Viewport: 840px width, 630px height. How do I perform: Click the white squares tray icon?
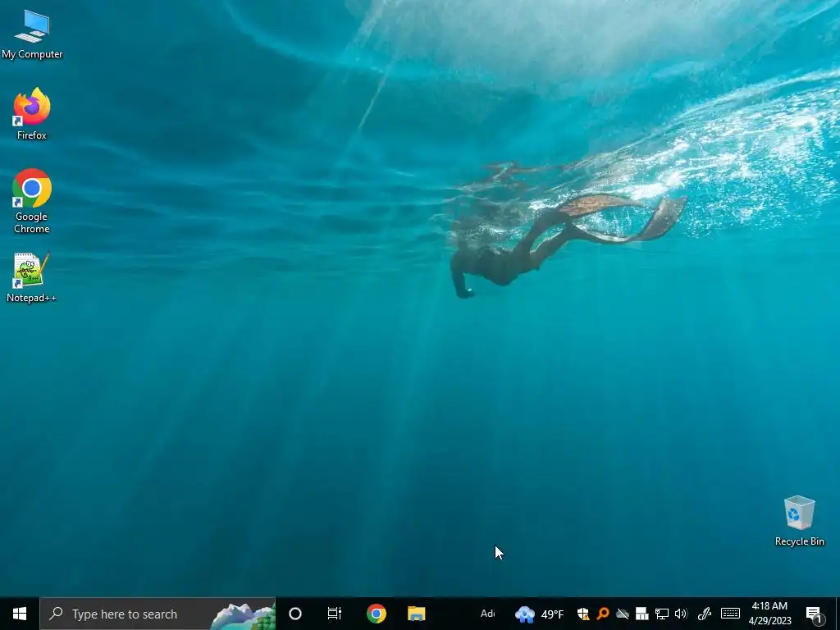tap(641, 614)
